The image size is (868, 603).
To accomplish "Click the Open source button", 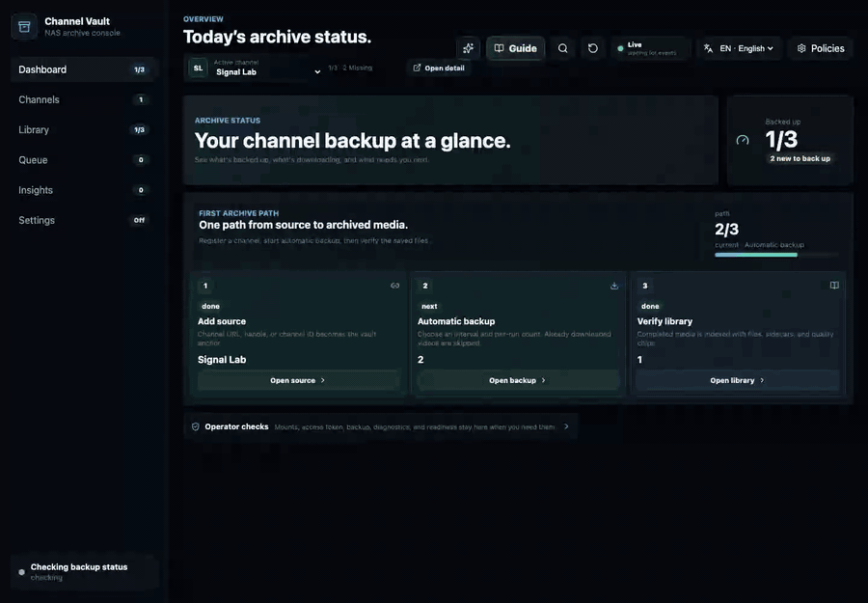I will click(x=298, y=380).
